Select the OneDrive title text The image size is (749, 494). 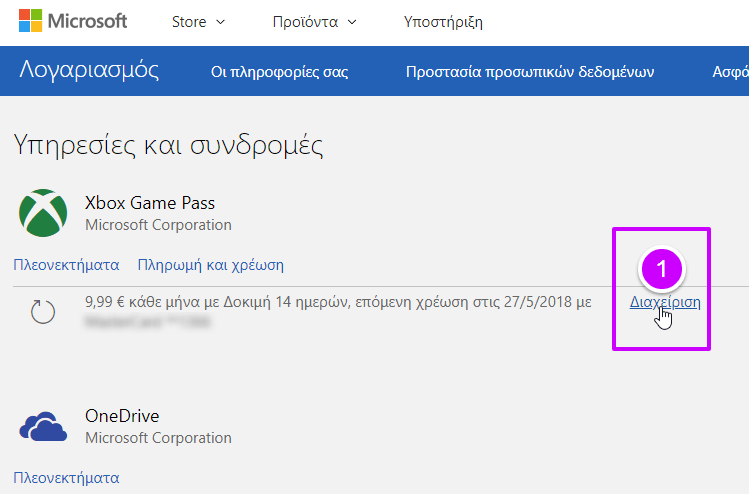click(x=122, y=416)
